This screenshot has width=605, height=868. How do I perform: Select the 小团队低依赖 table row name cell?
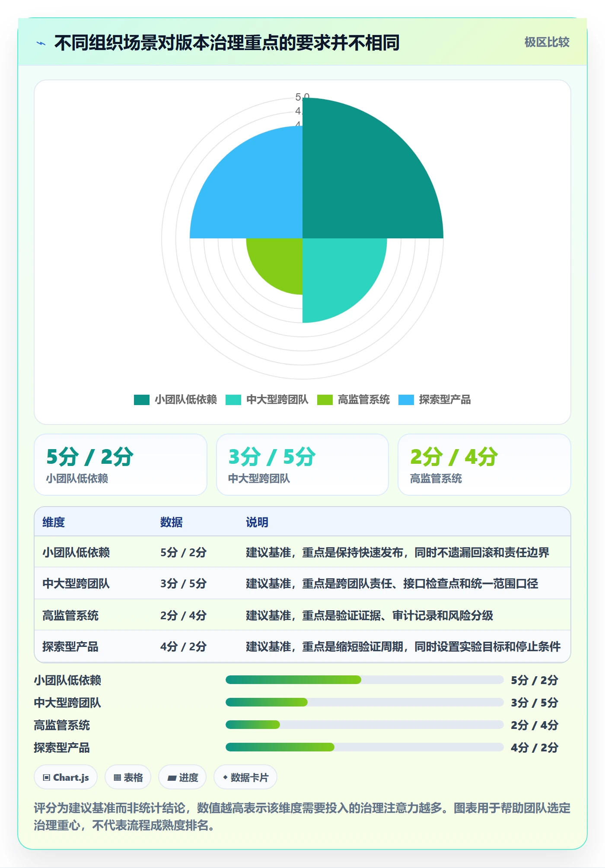76,552
